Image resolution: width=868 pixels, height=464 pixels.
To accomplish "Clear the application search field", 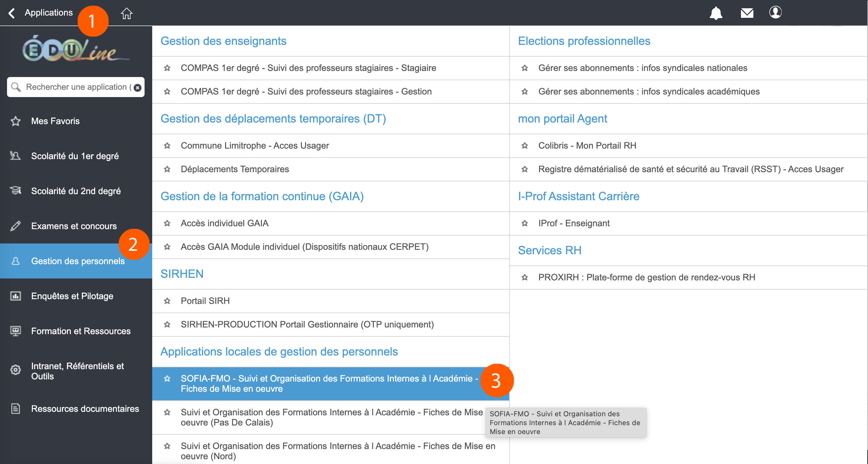I will pos(137,88).
